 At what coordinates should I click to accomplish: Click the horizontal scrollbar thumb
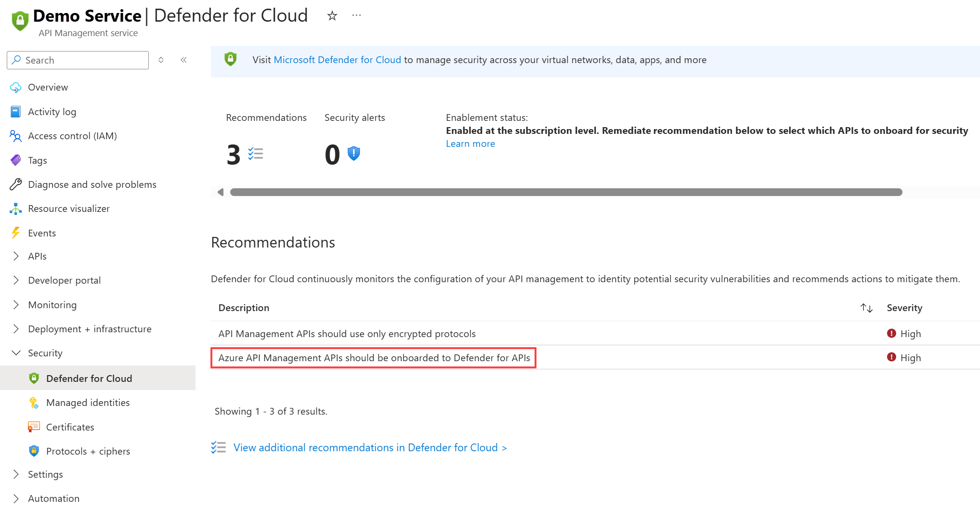click(x=566, y=192)
